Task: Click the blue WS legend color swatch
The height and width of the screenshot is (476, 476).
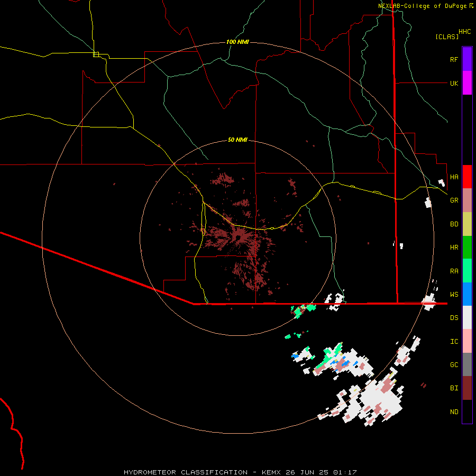Action: [467, 294]
